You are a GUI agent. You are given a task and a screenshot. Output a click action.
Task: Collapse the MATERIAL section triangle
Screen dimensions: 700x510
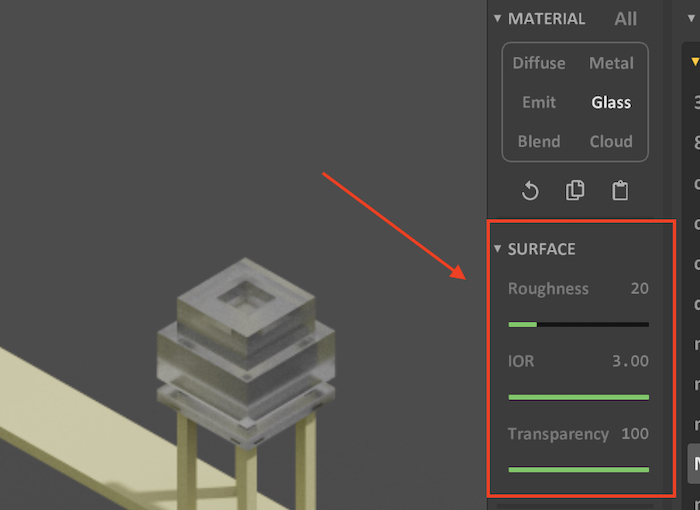pos(497,19)
